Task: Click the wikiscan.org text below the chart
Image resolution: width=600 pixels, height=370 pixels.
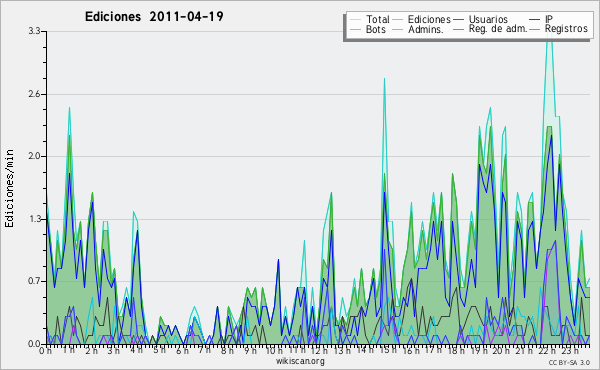Action: pyautogui.click(x=300, y=361)
